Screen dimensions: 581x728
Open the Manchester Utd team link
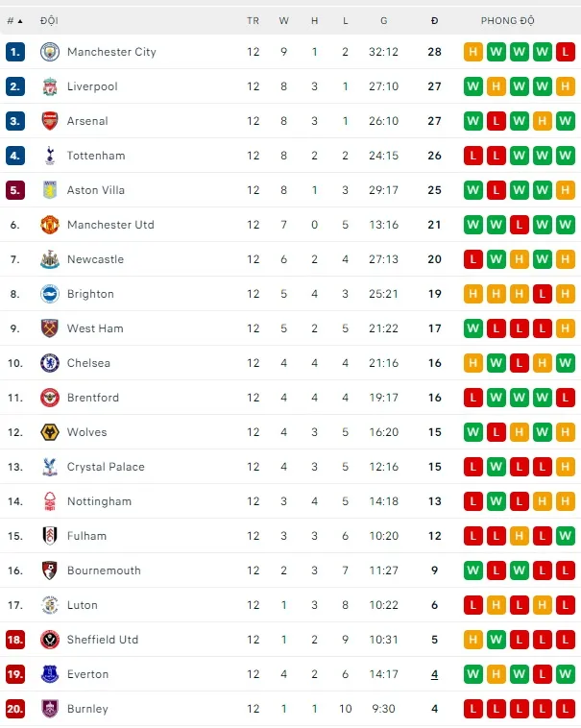coord(110,225)
